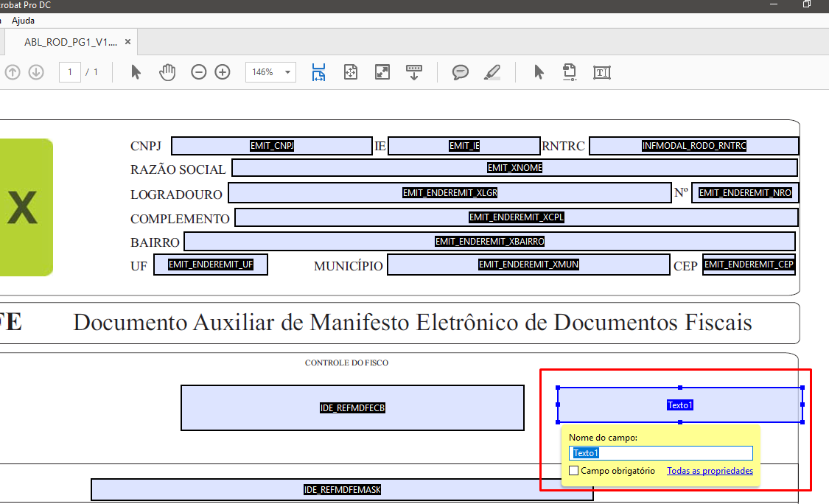Close the ABL_ROD_PG1_V1 tab
This screenshot has height=504, width=829.
127,42
